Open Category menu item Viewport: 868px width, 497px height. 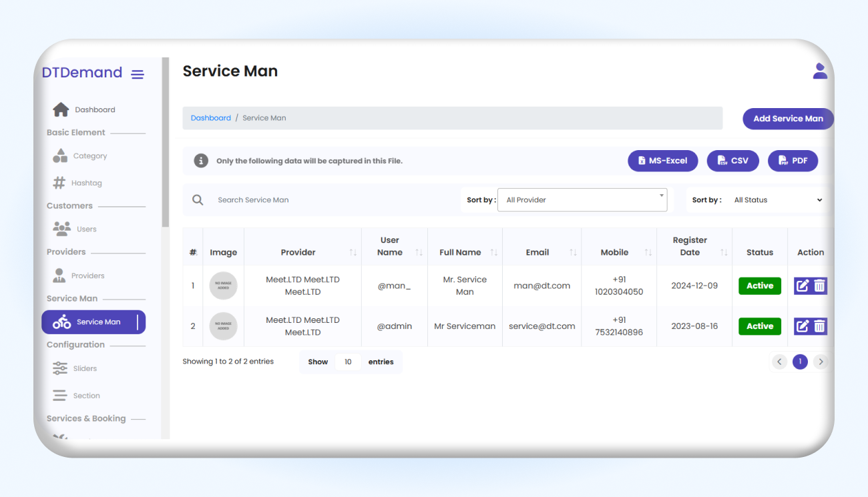click(90, 155)
